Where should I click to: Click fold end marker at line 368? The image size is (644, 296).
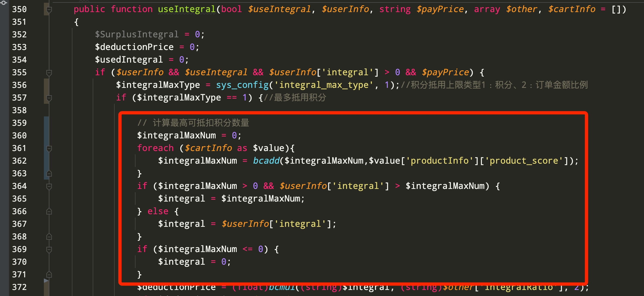(x=49, y=237)
